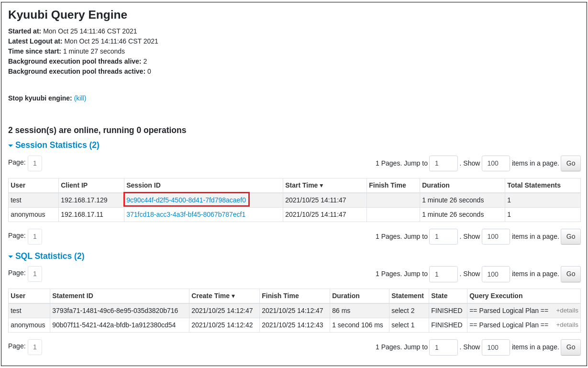Sort SQL table by Query Execution header

point(496,296)
